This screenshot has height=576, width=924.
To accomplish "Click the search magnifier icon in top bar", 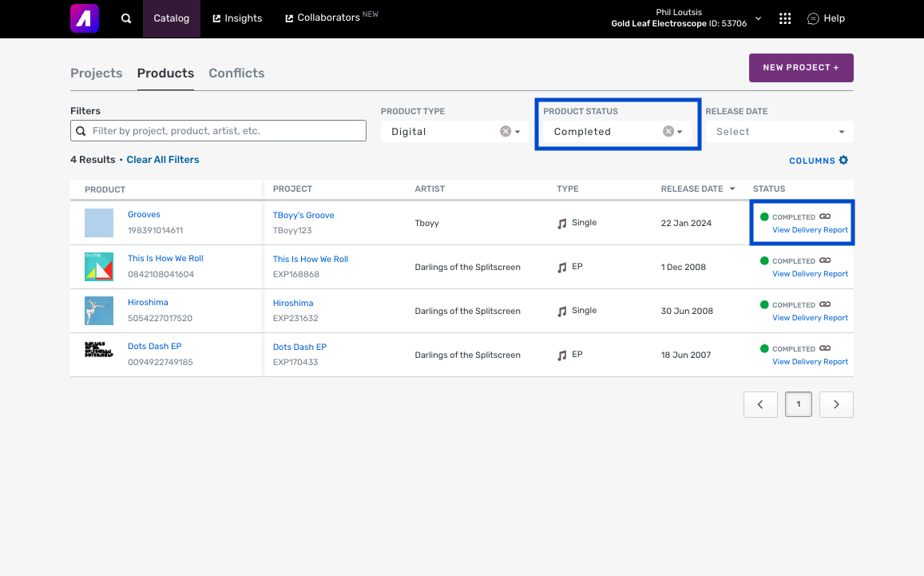I will (x=126, y=18).
